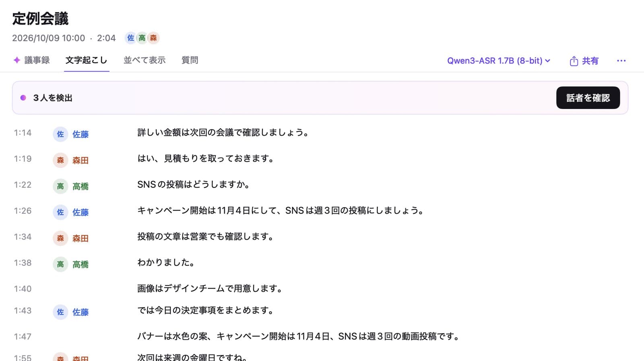
Task: Click the 森 avatar in the 1:34 row
Action: point(60,238)
